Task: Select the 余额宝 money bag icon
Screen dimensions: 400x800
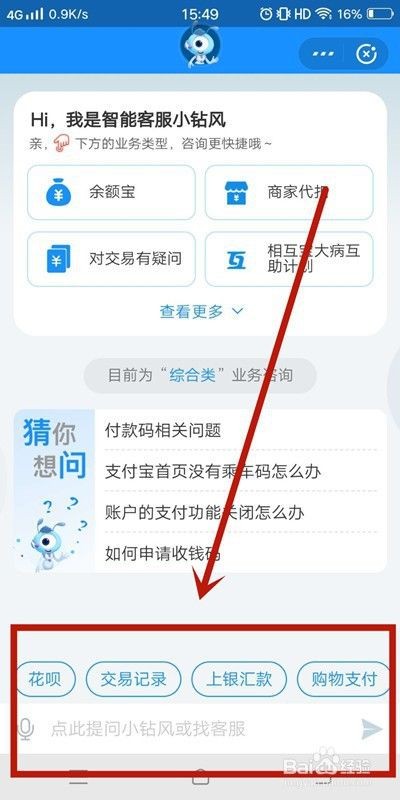Action: coord(58,192)
